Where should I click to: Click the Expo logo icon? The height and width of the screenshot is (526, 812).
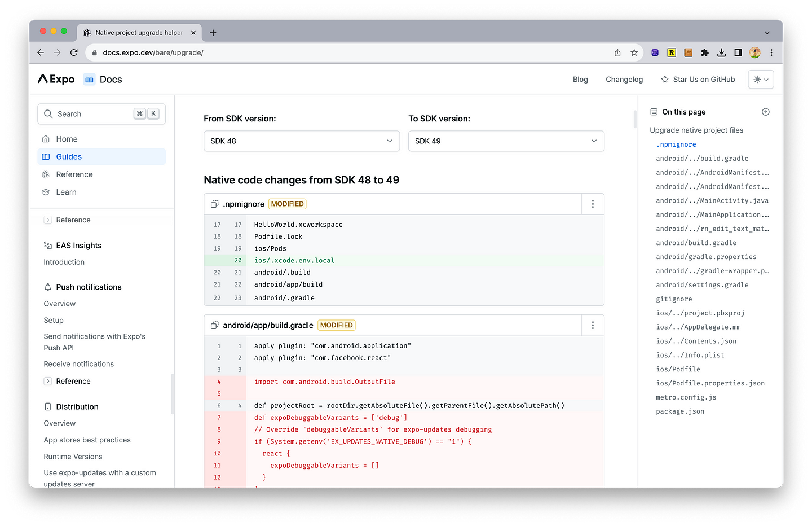[44, 79]
